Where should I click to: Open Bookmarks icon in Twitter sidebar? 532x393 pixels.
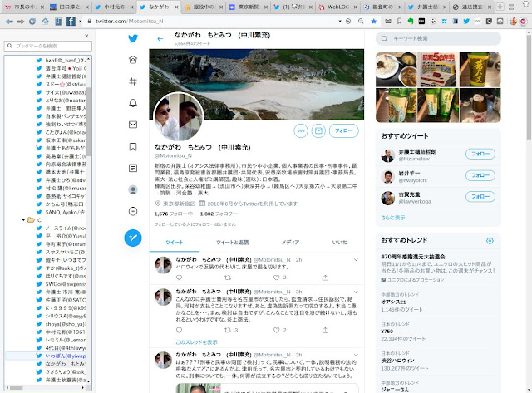click(133, 146)
